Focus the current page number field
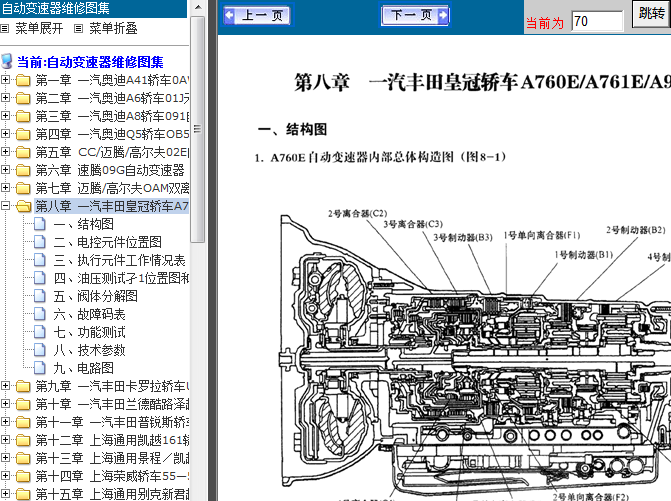The height and width of the screenshot is (501, 671). pos(597,21)
